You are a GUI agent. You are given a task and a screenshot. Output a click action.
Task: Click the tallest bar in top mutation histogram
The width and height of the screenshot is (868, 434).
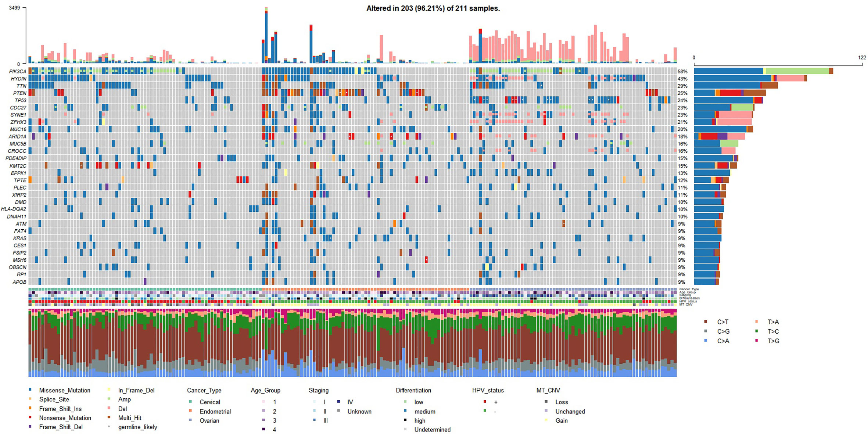(x=266, y=35)
